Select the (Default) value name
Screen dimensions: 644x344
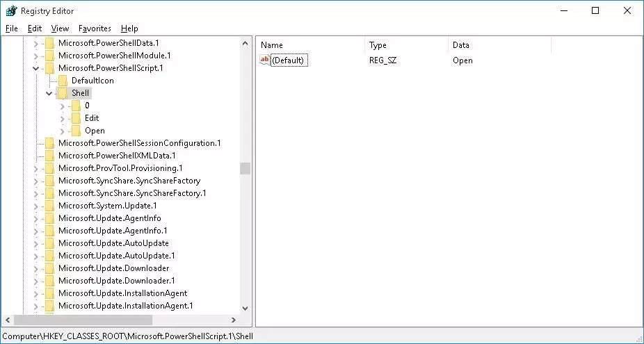tap(289, 60)
